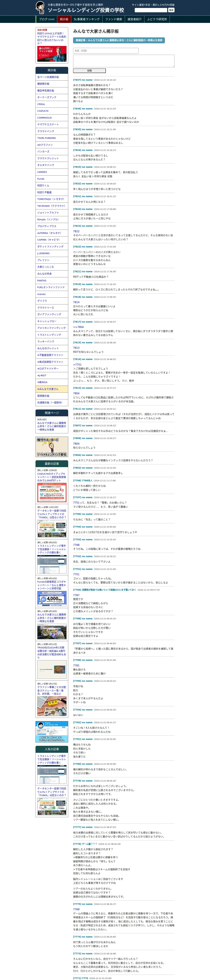Open 全ページ共通掲示板 in sidebar
Viewport: 210px width, 980px height.
pyautogui.click(x=52, y=77)
